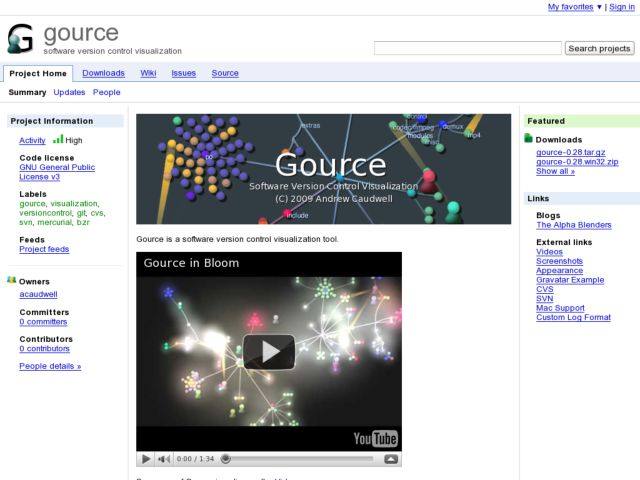Click the expand button in video controls
This screenshot has height=480, width=640.
pyautogui.click(x=391, y=459)
